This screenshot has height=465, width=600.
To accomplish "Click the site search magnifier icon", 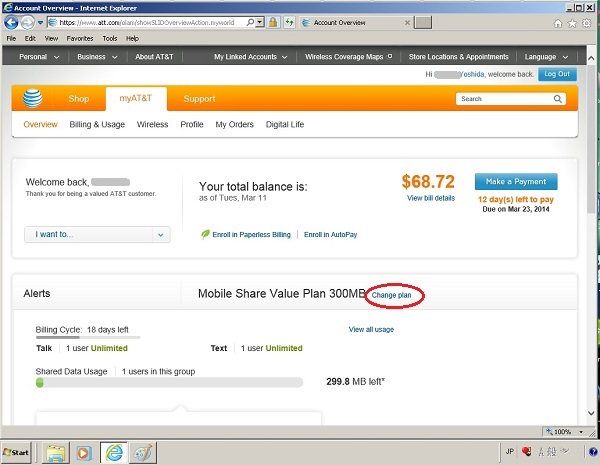I will (x=558, y=99).
